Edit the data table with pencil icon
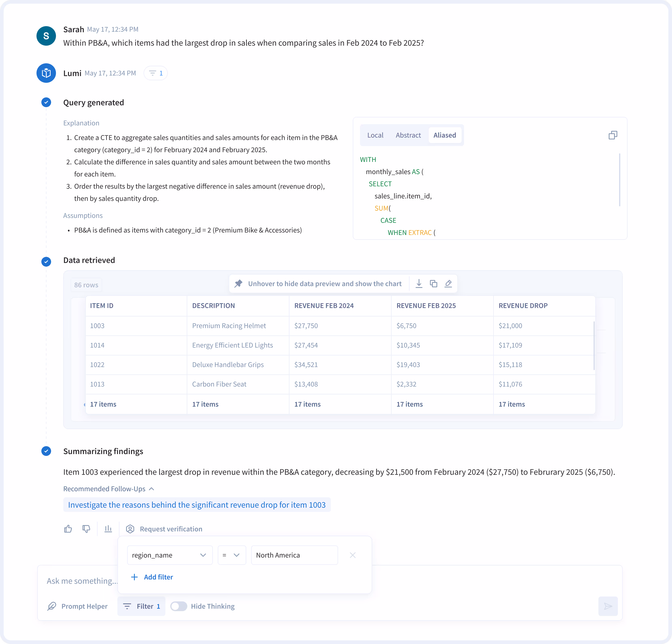This screenshot has width=672, height=644. pyautogui.click(x=448, y=284)
